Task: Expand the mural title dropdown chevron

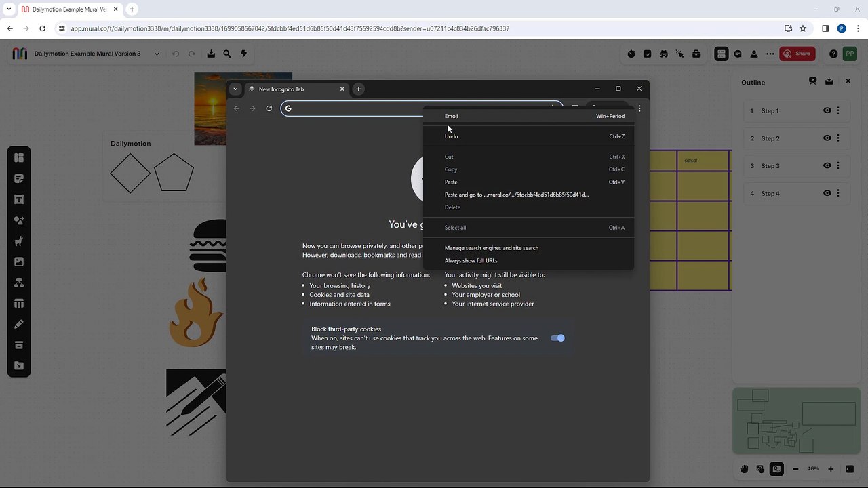Action: [157, 54]
